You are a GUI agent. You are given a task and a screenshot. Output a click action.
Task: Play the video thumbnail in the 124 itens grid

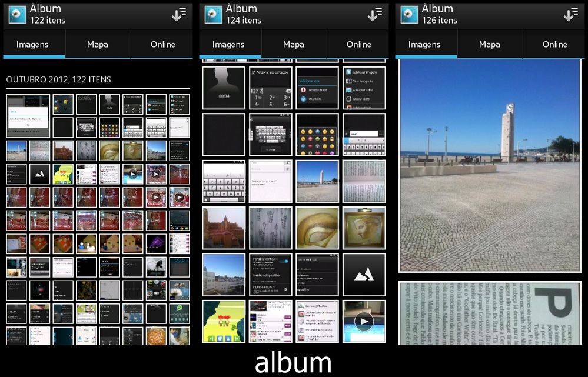click(364, 322)
